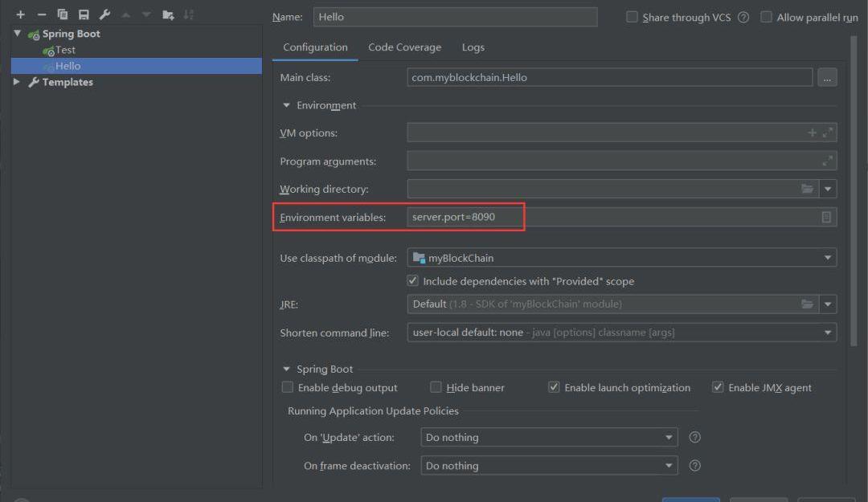Click the wrench Edit Templates icon
Image resolution: width=868 pixels, height=502 pixels.
[x=104, y=14]
